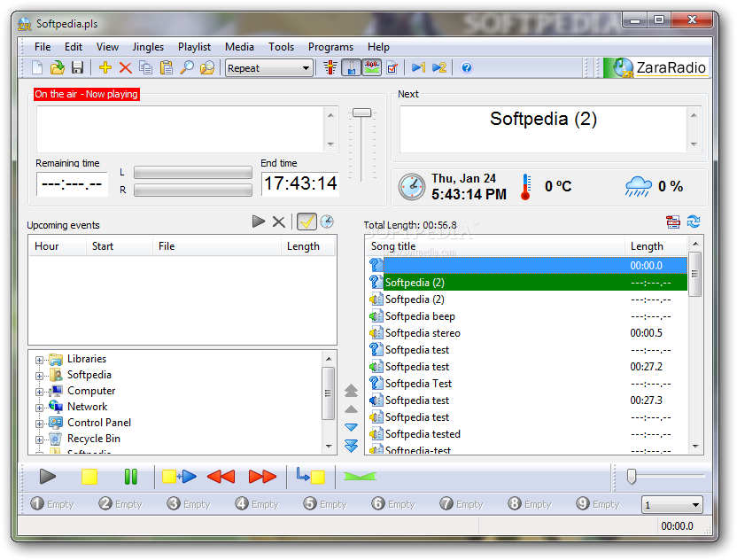Open the main toolbar options icon after Repeat

[330, 67]
